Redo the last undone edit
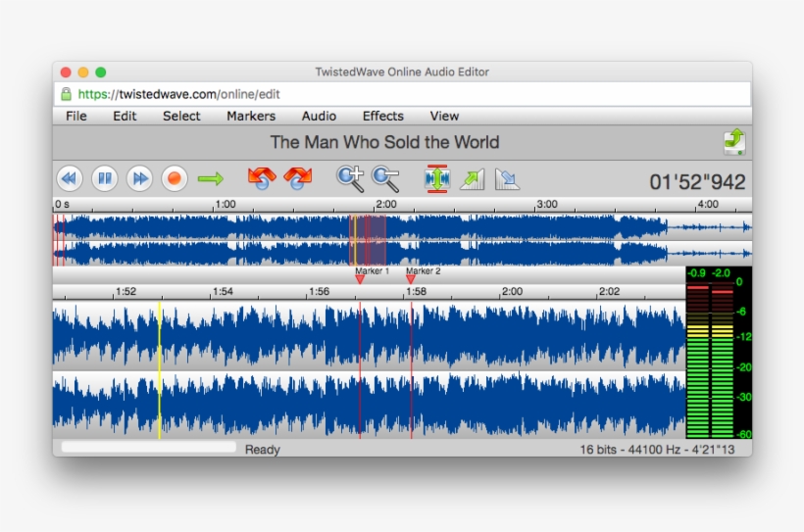This screenshot has height=532, width=804. [x=298, y=178]
